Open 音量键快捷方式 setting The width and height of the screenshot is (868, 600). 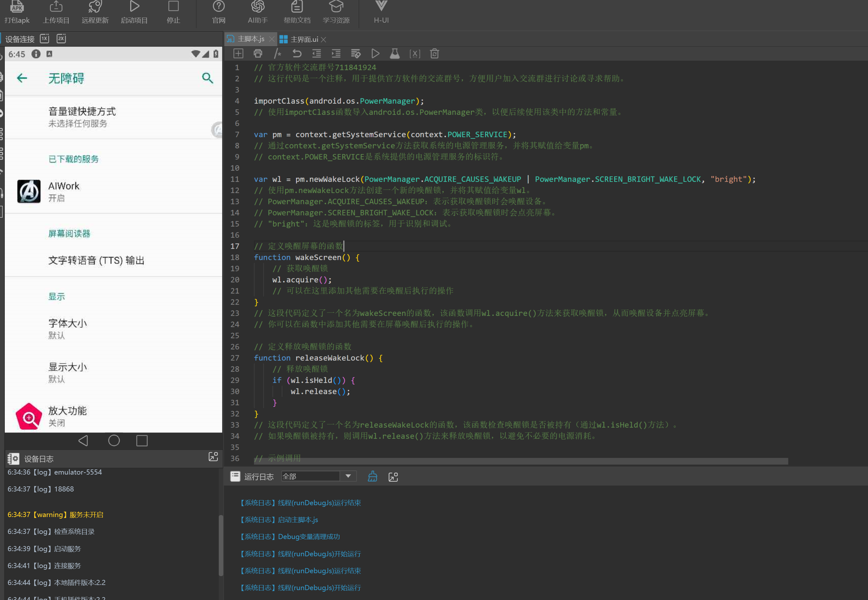(113, 117)
